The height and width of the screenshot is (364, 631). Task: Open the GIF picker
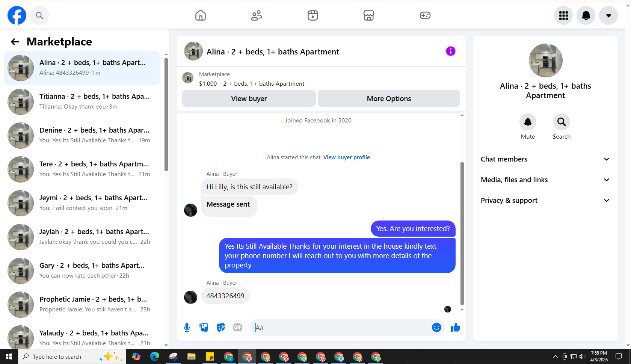[238, 328]
